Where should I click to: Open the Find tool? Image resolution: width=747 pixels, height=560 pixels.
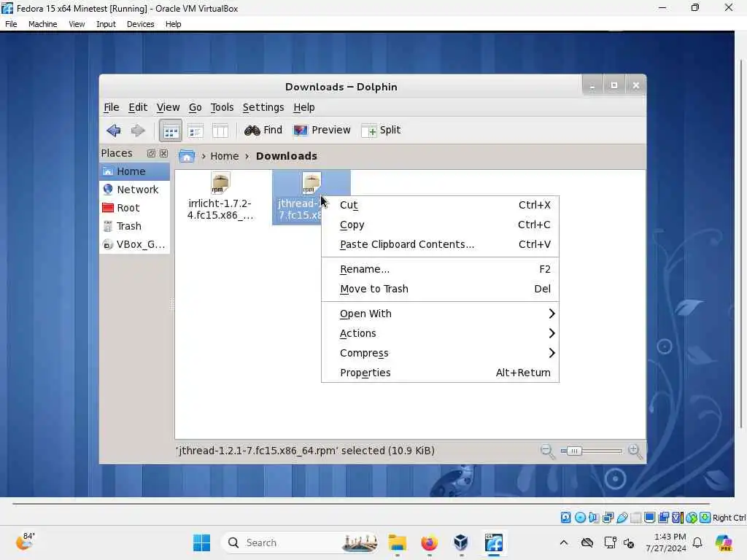[263, 130]
